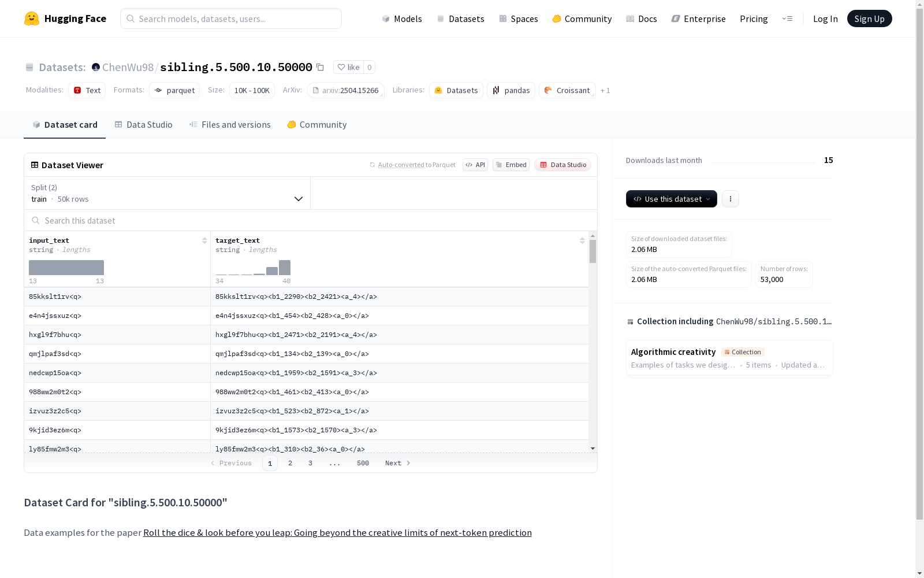Screen dimensions: 924x578
Task: Copy dataset name with the copy icon
Action: (x=320, y=67)
